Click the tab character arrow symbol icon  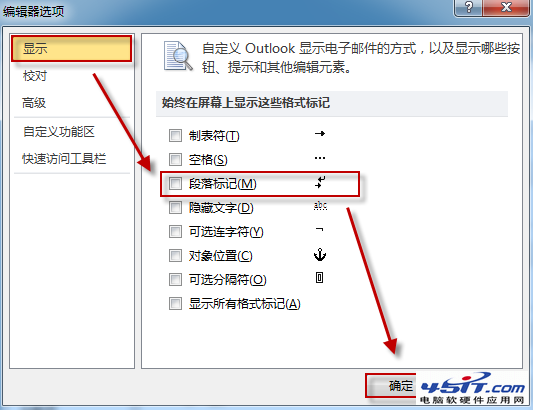click(x=320, y=134)
